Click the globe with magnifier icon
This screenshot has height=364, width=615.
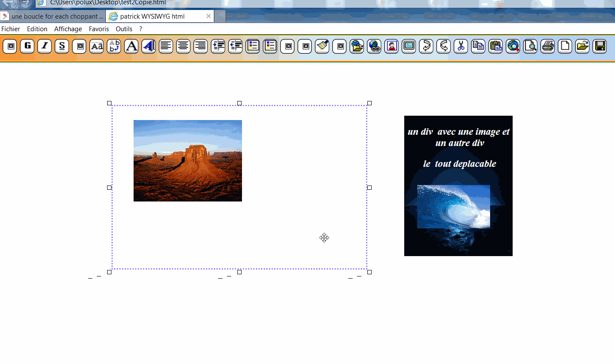pos(513,46)
